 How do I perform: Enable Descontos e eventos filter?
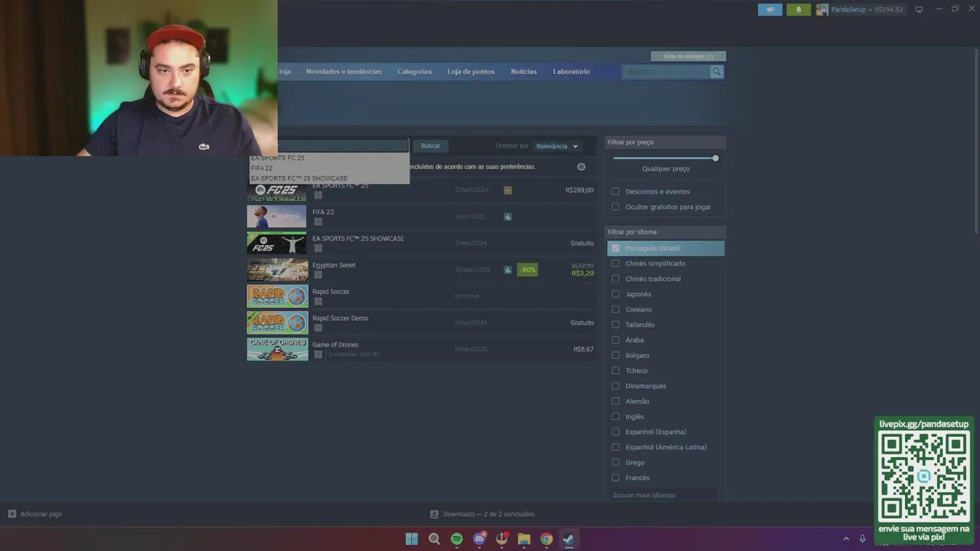[x=616, y=191]
